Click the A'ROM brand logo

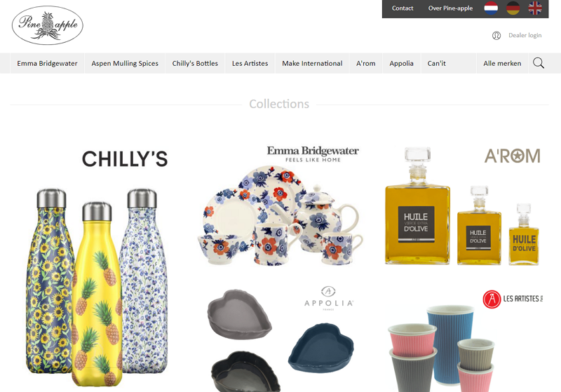[x=513, y=156]
